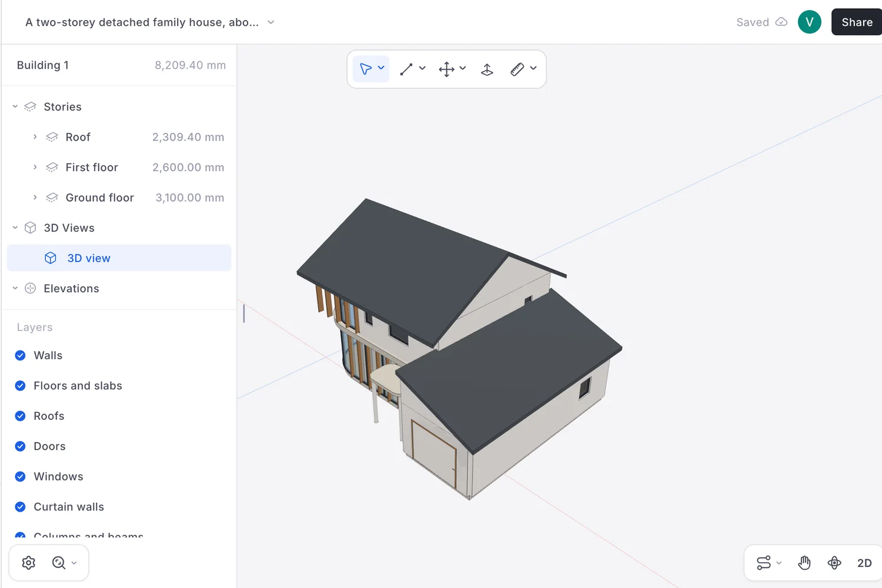Toggle the Windows layer checkbox
Viewport: 882px width, 588px height.
point(20,476)
